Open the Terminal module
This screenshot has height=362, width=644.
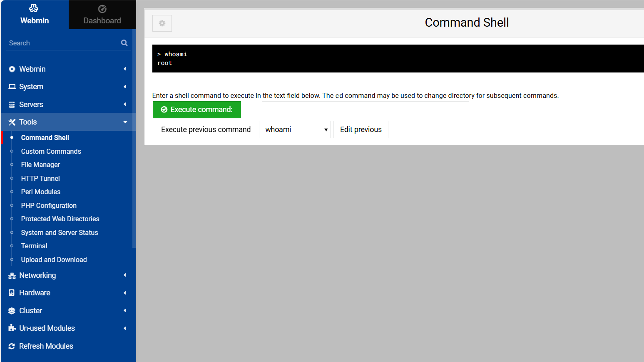point(34,246)
